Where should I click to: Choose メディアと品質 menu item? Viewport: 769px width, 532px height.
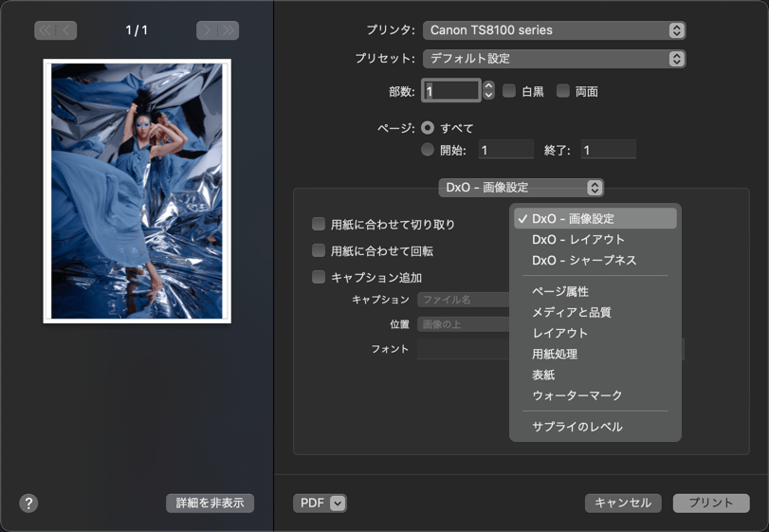point(595,312)
